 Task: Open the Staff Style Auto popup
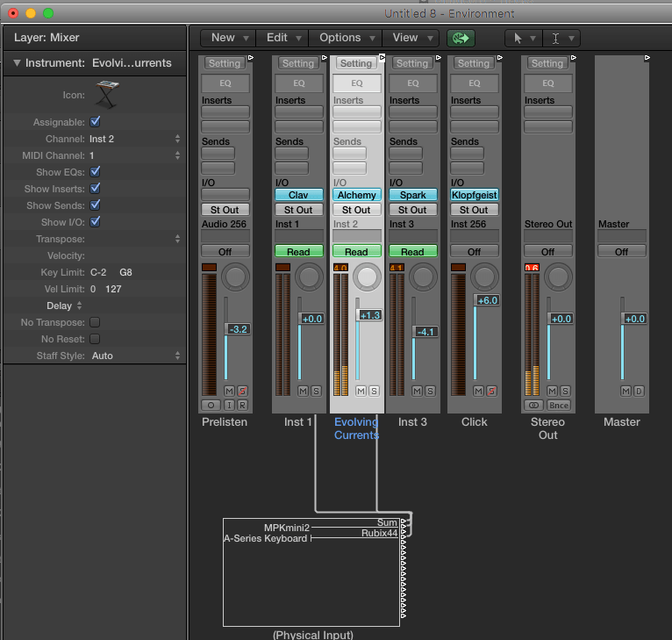click(135, 356)
